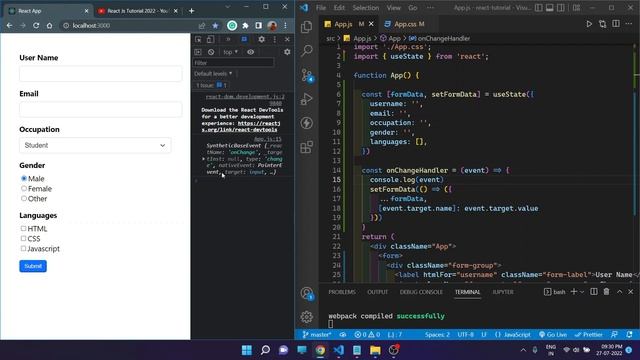
Task: Show console sidebar in DevTools
Action: (x=198, y=52)
